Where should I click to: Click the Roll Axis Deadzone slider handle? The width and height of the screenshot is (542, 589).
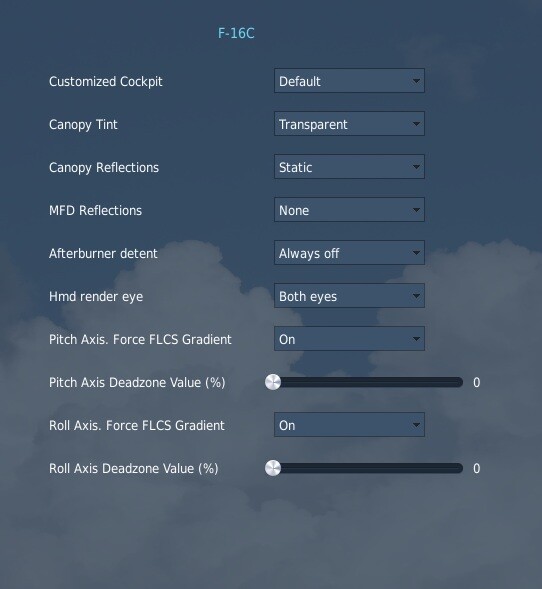point(273,468)
